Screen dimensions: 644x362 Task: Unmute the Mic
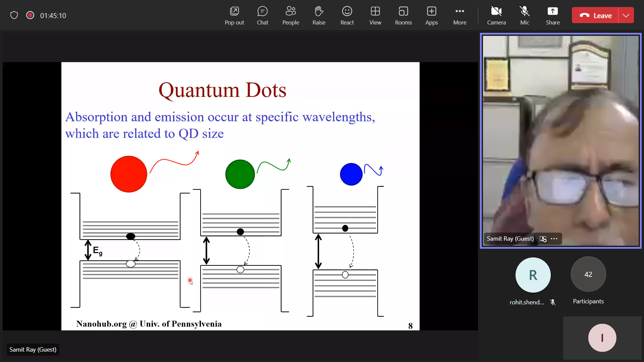pyautogui.click(x=525, y=15)
